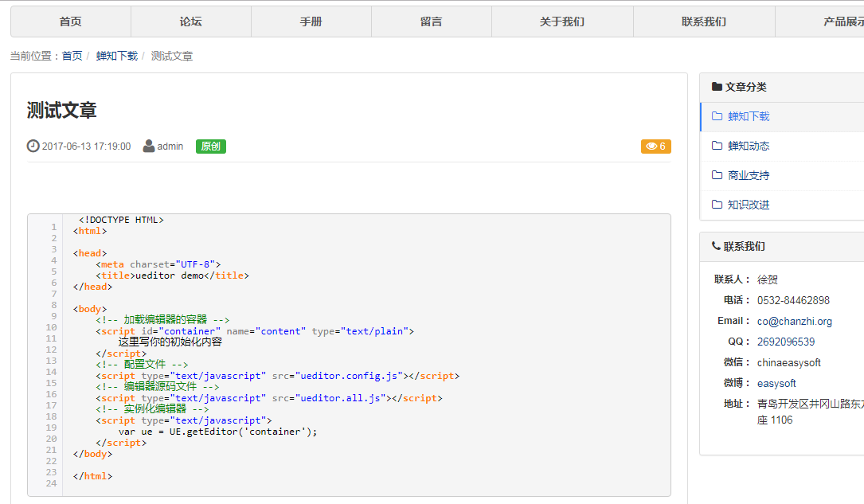
Task: Click the 测试文章 article title
Action: pos(61,110)
